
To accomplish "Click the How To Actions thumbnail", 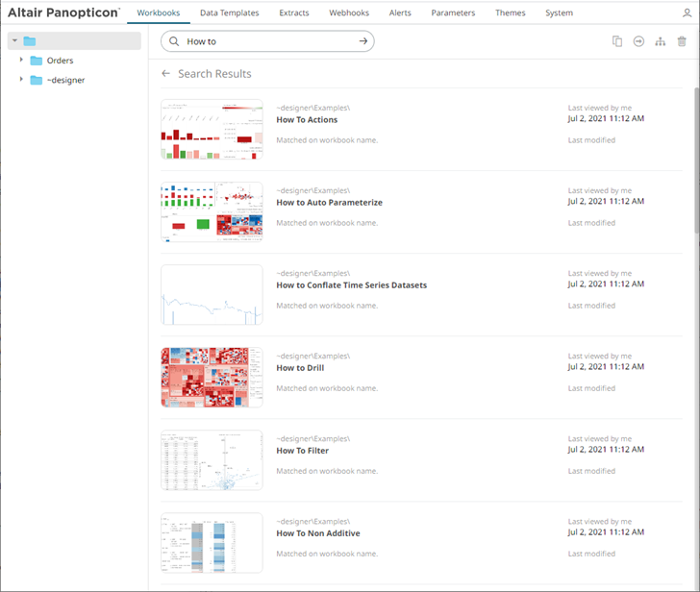I will [212, 130].
